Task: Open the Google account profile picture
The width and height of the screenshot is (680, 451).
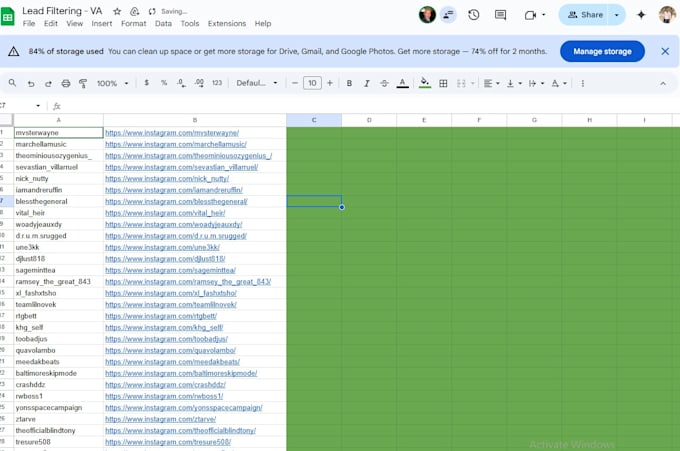Action: pos(667,15)
